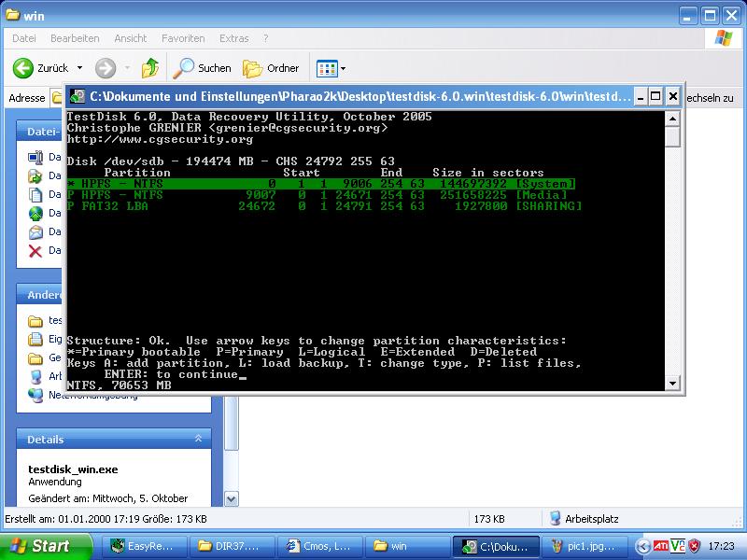Open the Netzwerkumgebung icon
This screenshot has width=747, height=560.
click(35, 395)
